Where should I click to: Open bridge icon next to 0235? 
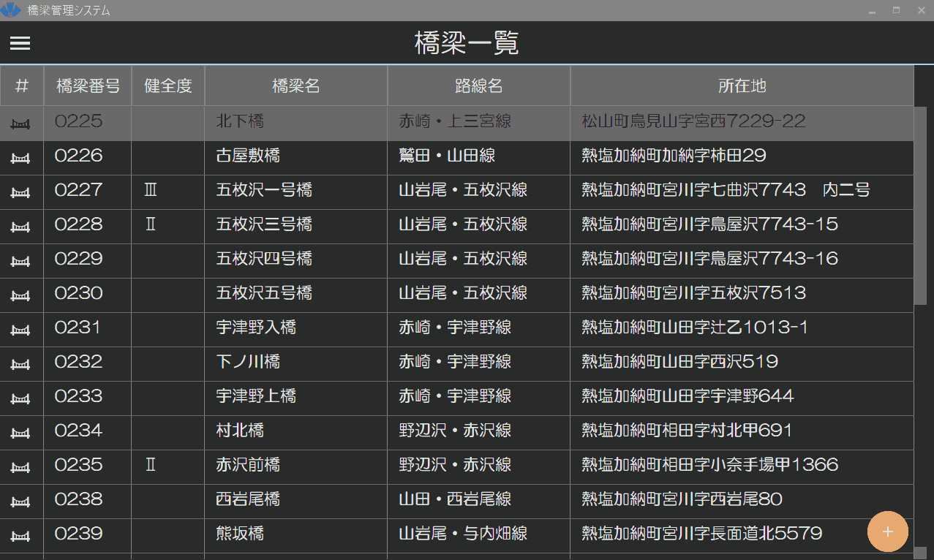21,467
